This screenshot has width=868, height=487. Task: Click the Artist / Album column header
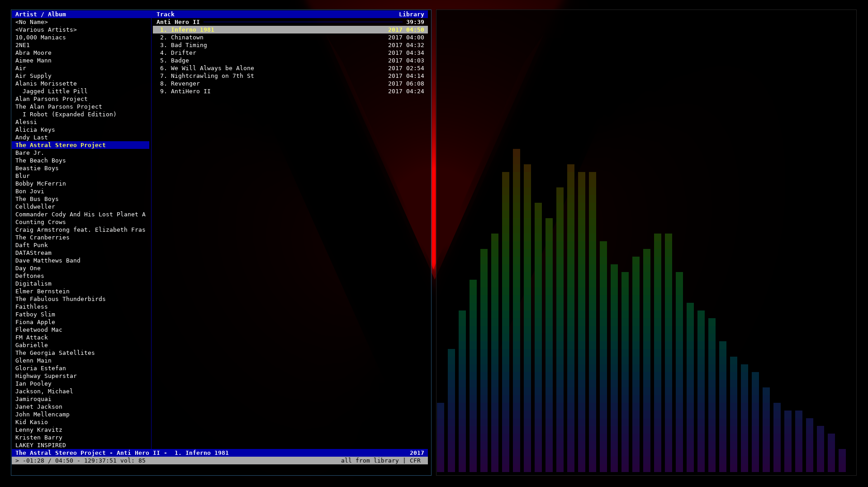click(41, 14)
